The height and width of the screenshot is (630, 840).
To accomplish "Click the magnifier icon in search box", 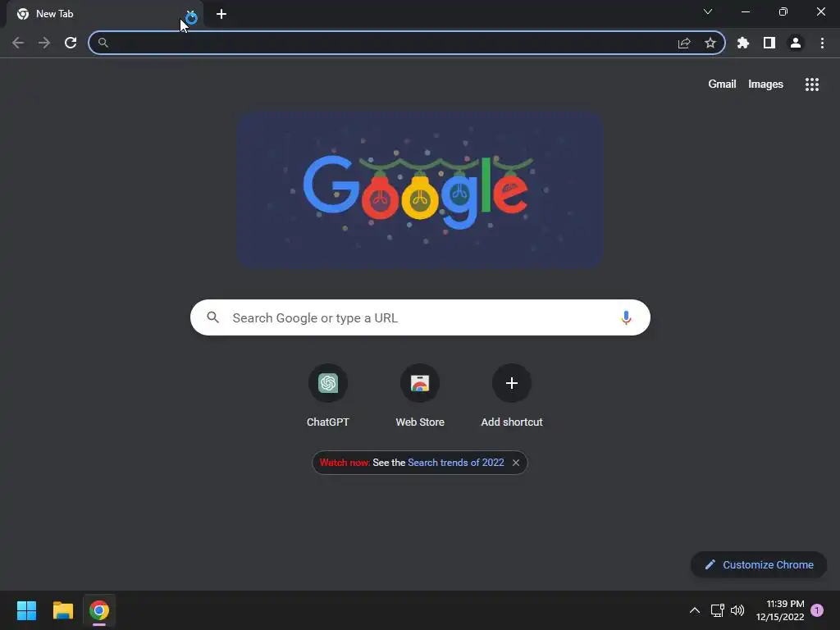I will coord(213,317).
